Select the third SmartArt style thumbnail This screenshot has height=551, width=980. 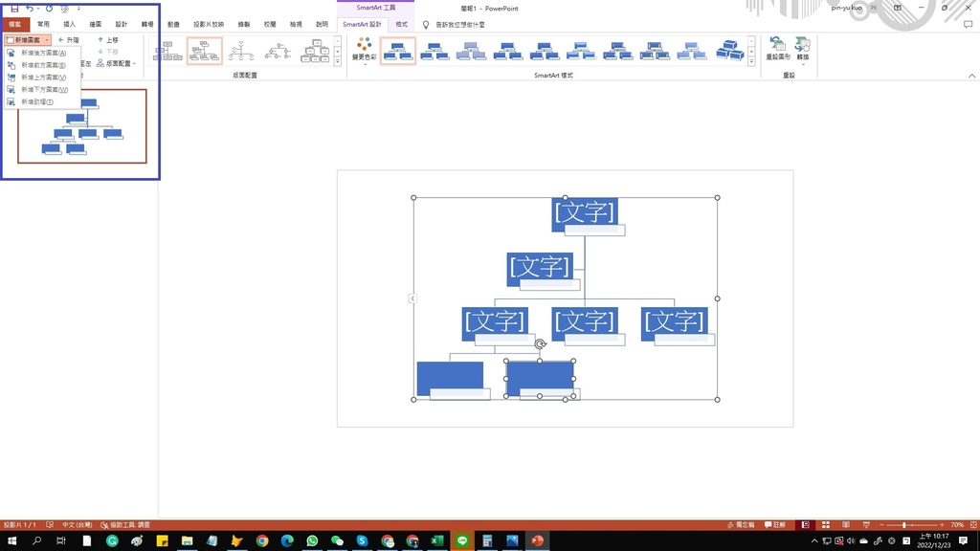tap(471, 51)
